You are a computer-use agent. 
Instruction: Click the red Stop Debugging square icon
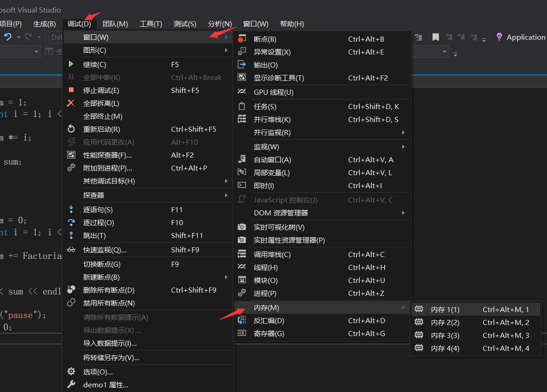pyautogui.click(x=71, y=90)
